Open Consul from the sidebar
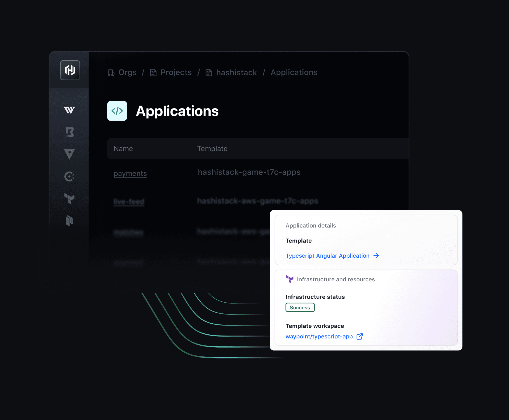 pos(69,176)
